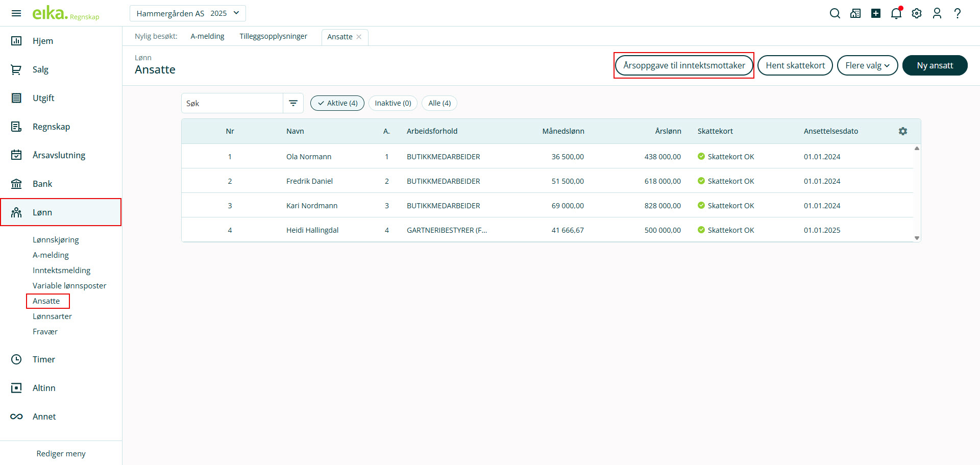Open the Hammergården AS 2025 company dropdown

click(187, 13)
